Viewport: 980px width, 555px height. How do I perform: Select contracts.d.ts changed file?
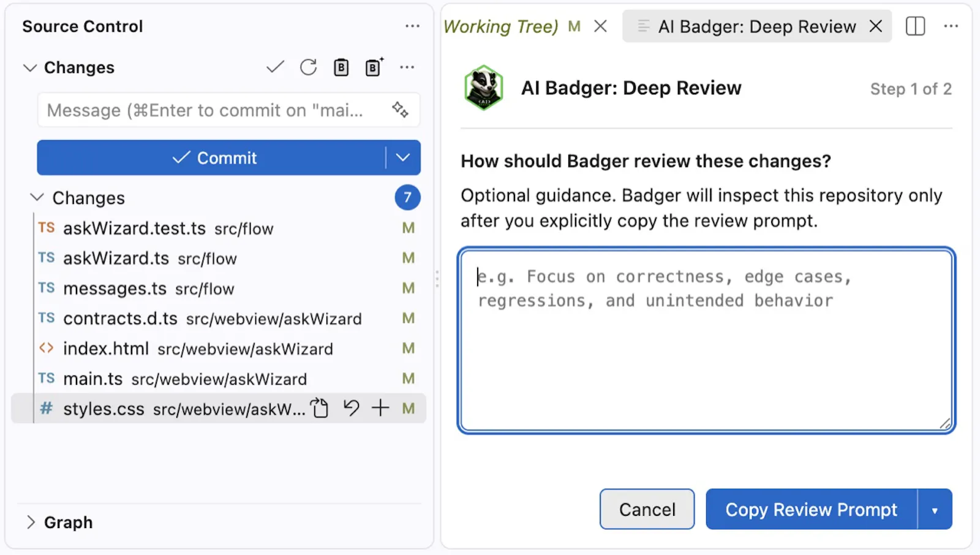coord(219,318)
